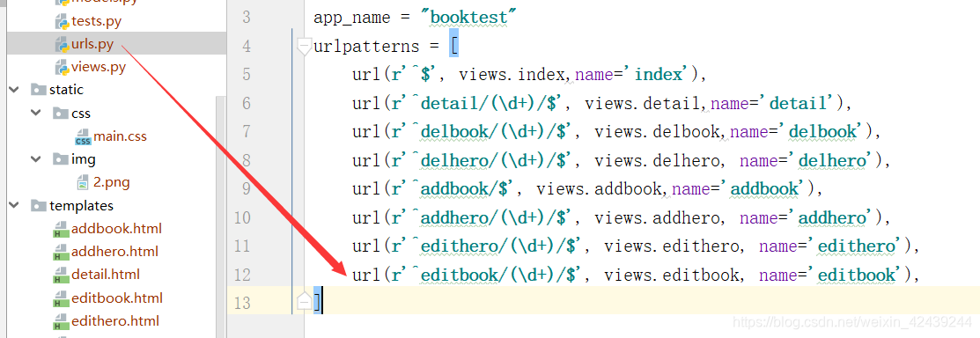Click line number 8 in the gutter
The image size is (980, 338).
(x=246, y=160)
